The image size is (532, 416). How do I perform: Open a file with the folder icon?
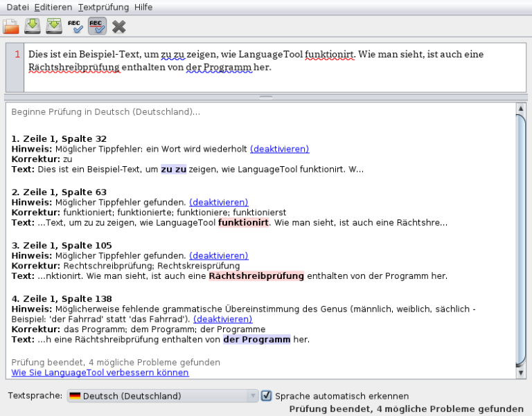tap(11, 26)
